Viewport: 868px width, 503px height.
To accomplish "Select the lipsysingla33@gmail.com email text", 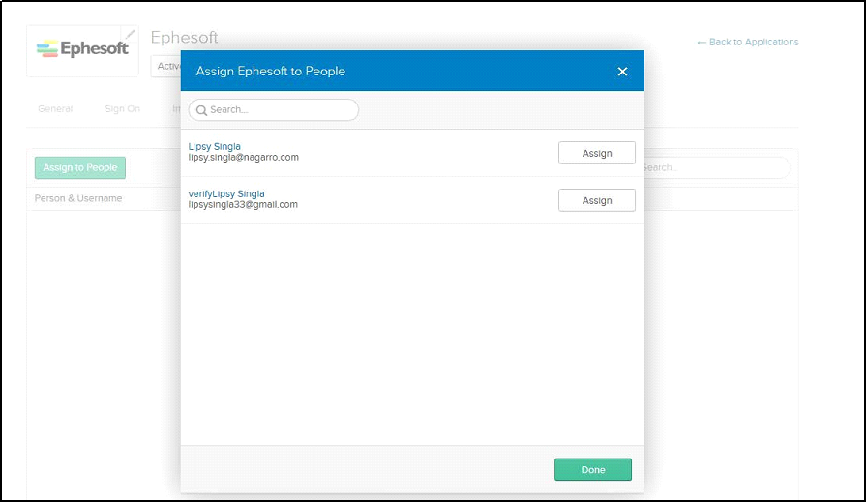I will pyautogui.click(x=243, y=205).
